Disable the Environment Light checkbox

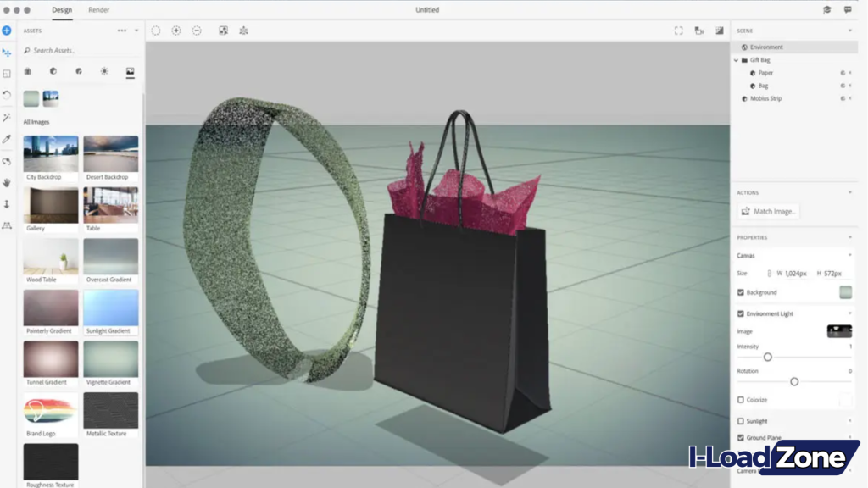(x=741, y=313)
